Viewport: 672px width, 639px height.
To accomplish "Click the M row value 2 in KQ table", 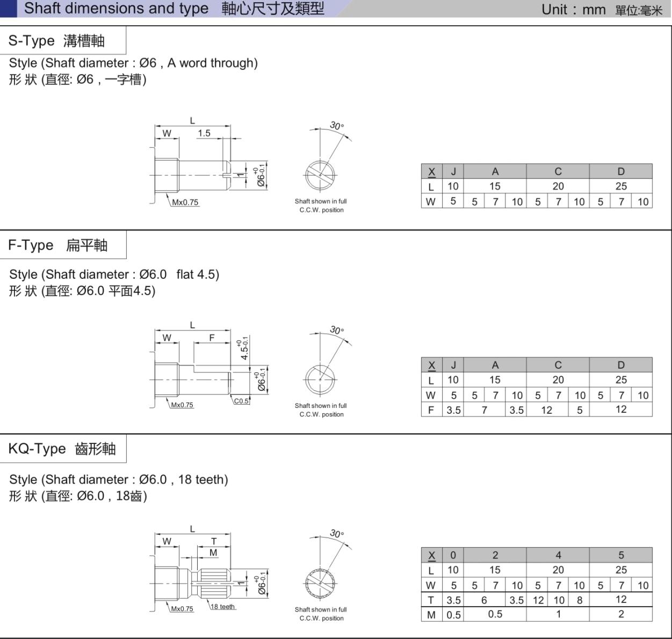I will coord(620,614).
